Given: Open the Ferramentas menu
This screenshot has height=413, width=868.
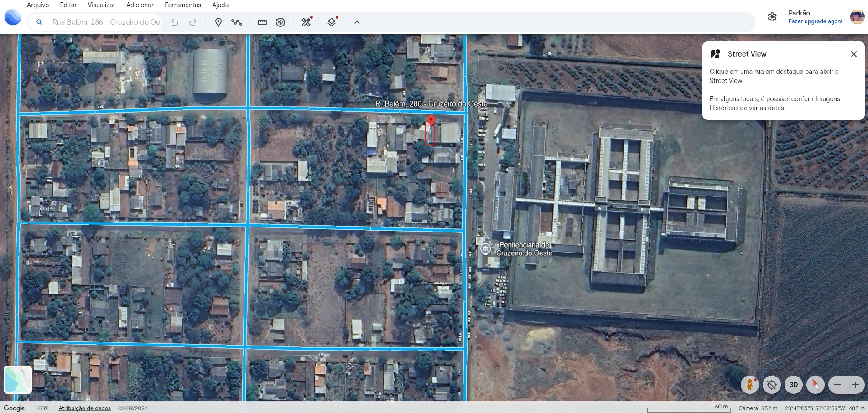Looking at the screenshot, I should pyautogui.click(x=183, y=5).
